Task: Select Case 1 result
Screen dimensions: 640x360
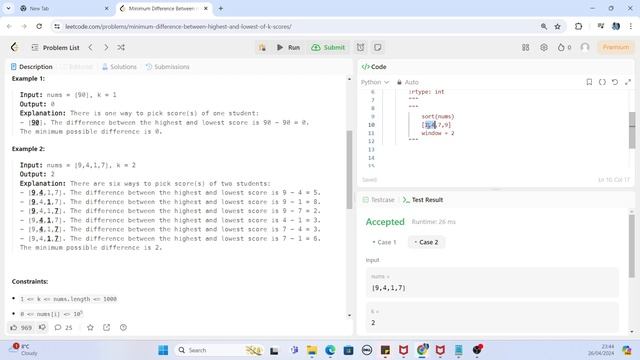Action: pyautogui.click(x=384, y=242)
